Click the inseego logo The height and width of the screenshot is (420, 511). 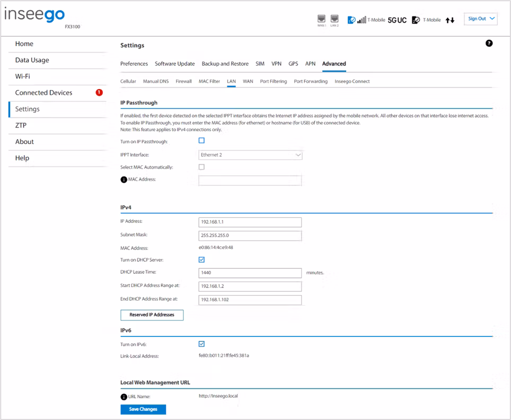tap(34, 15)
